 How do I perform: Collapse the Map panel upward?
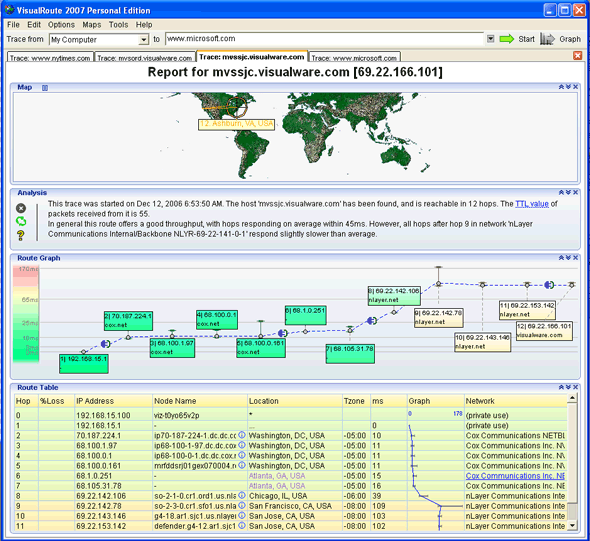[x=561, y=87]
